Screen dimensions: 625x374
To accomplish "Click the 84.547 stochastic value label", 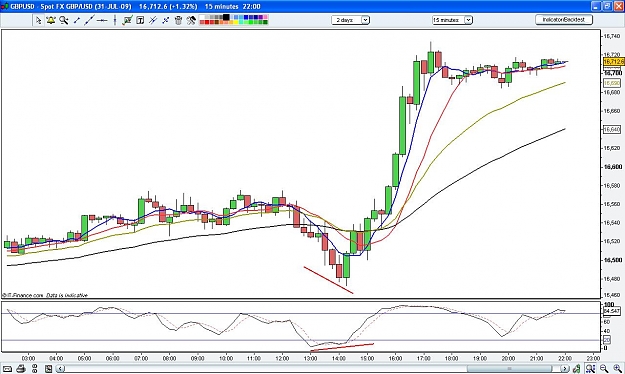I will click(x=612, y=311).
